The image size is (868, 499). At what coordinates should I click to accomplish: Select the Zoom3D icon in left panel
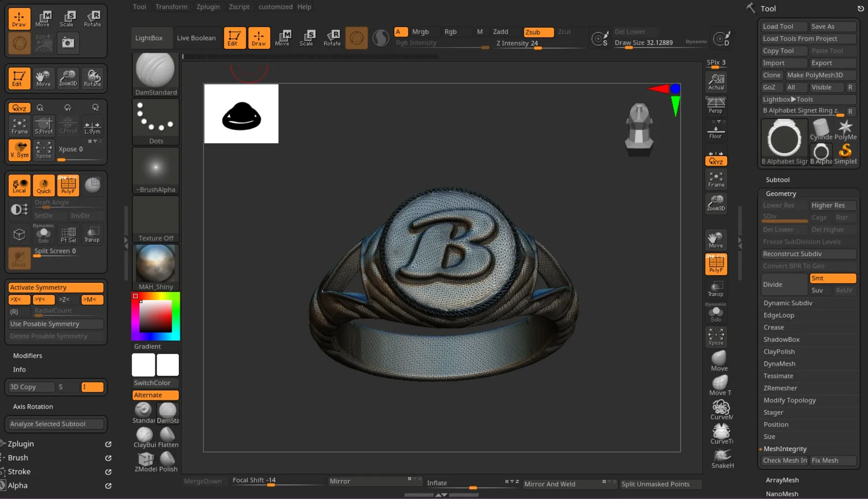tap(68, 78)
